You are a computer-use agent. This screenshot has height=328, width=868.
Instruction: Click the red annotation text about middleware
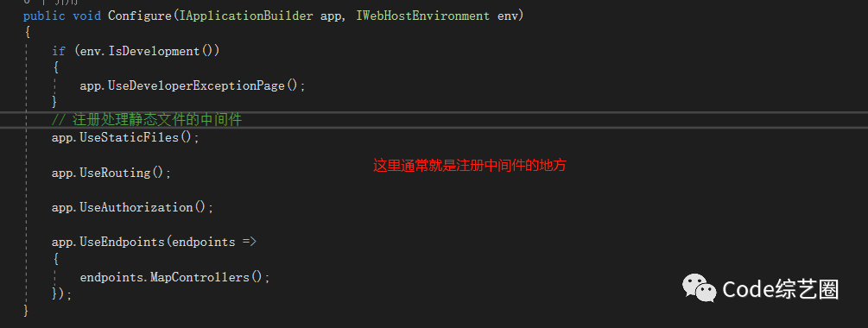pyautogui.click(x=470, y=166)
